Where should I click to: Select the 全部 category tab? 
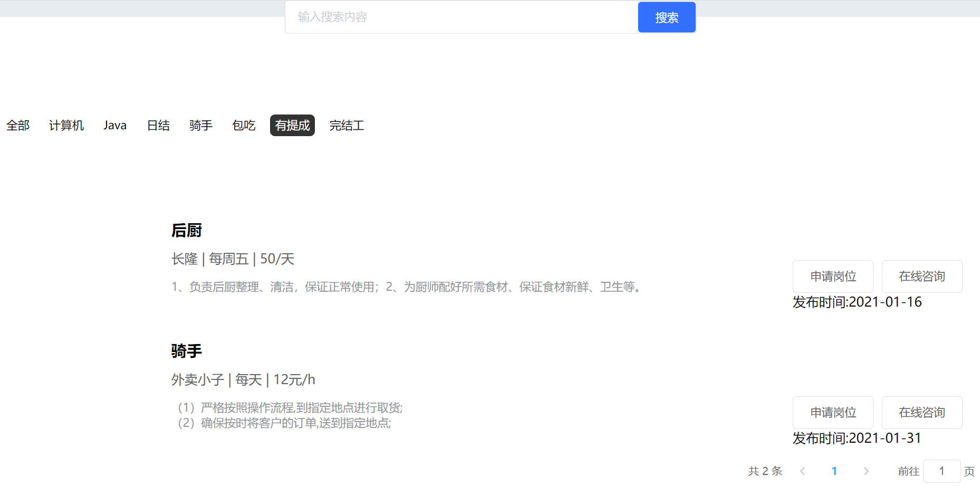18,126
